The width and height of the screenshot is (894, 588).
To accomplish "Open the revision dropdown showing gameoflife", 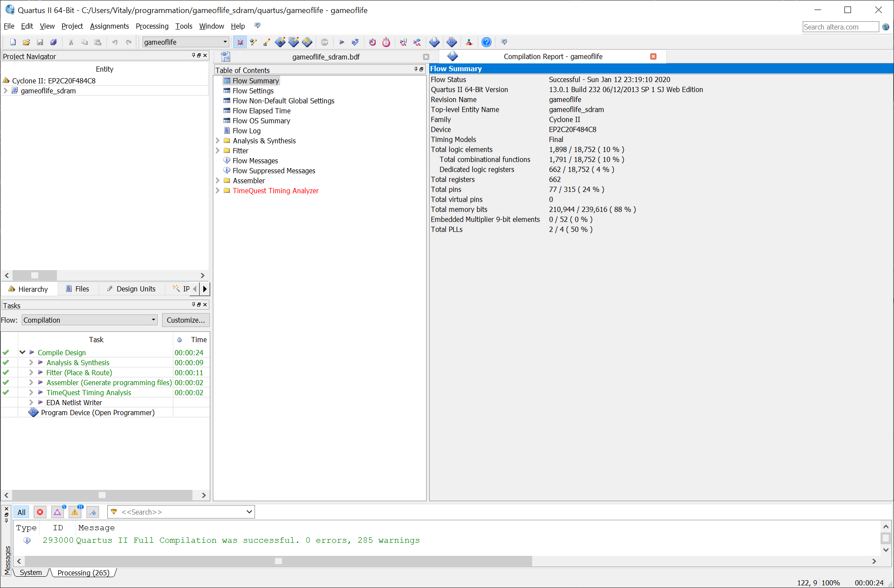I will click(x=185, y=42).
